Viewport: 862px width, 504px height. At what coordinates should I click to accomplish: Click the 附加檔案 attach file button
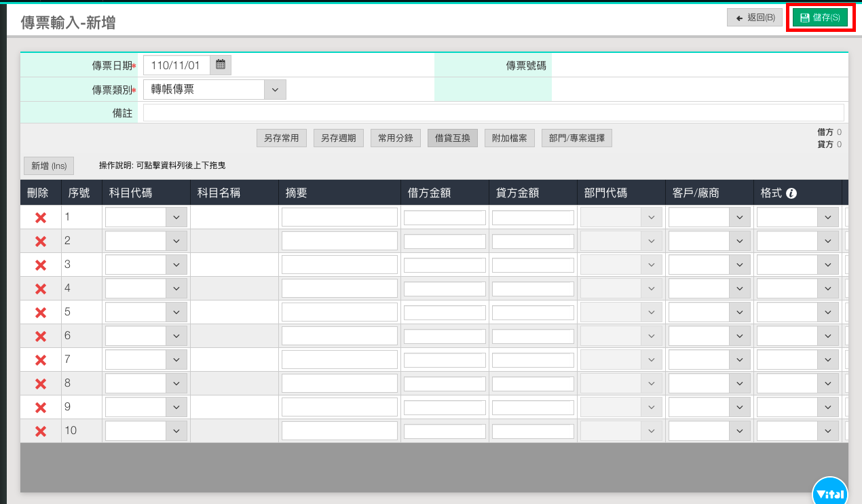click(x=509, y=138)
